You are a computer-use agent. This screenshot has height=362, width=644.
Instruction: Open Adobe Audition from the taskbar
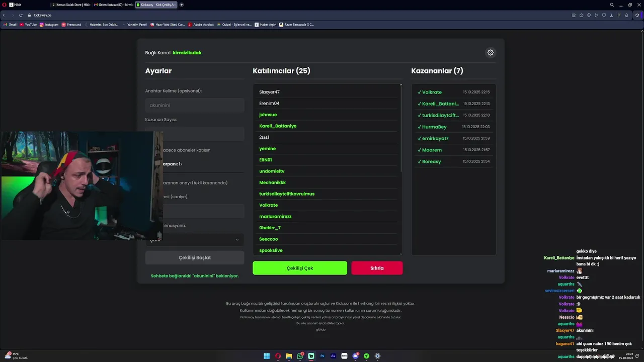[x=333, y=356]
